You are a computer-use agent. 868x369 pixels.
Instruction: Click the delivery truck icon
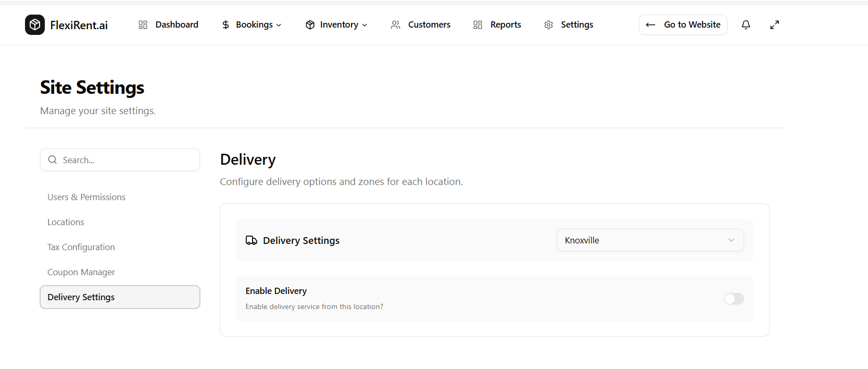[x=251, y=240]
